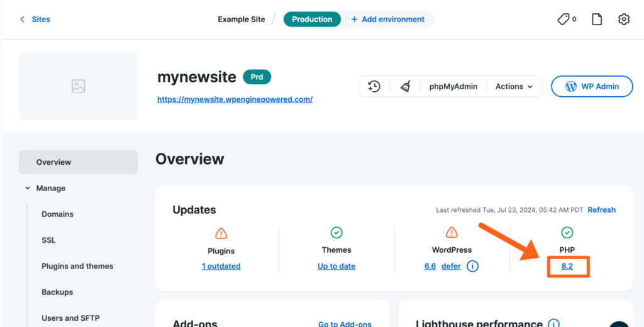Click the backup restore clock icon
The width and height of the screenshot is (644, 327).
374,87
